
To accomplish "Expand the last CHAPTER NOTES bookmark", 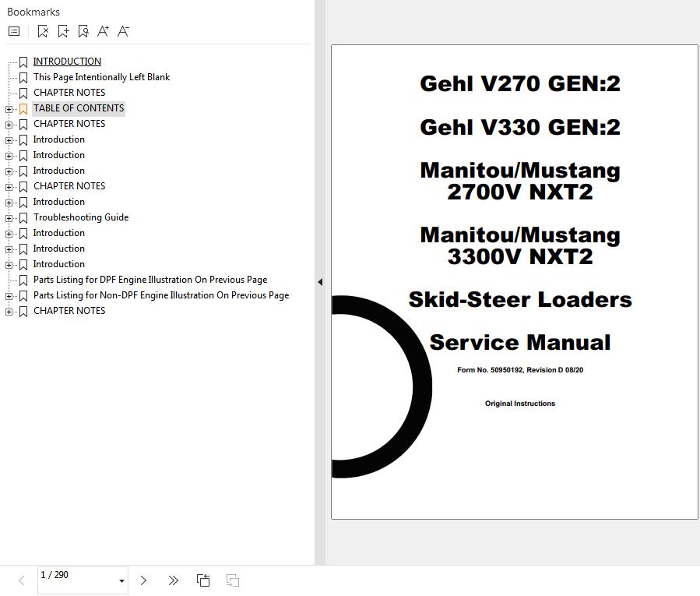I will point(9,312).
